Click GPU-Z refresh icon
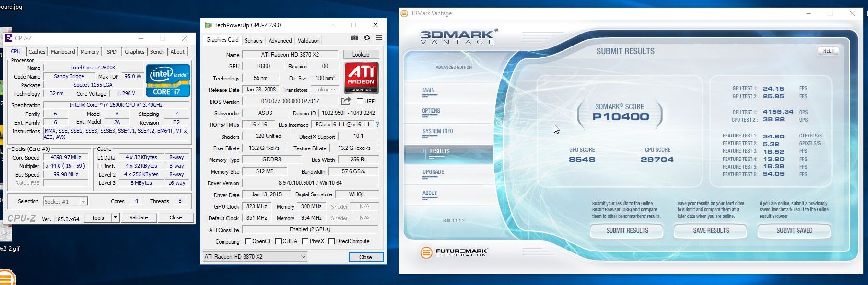This screenshot has height=285, width=868. click(x=367, y=38)
